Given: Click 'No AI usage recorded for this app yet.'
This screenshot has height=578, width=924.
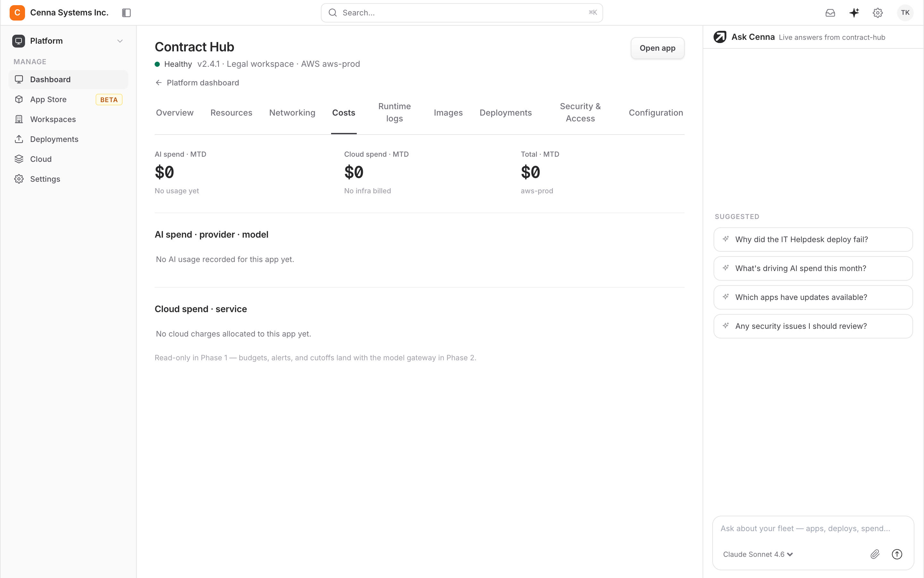Looking at the screenshot, I should [x=225, y=259].
